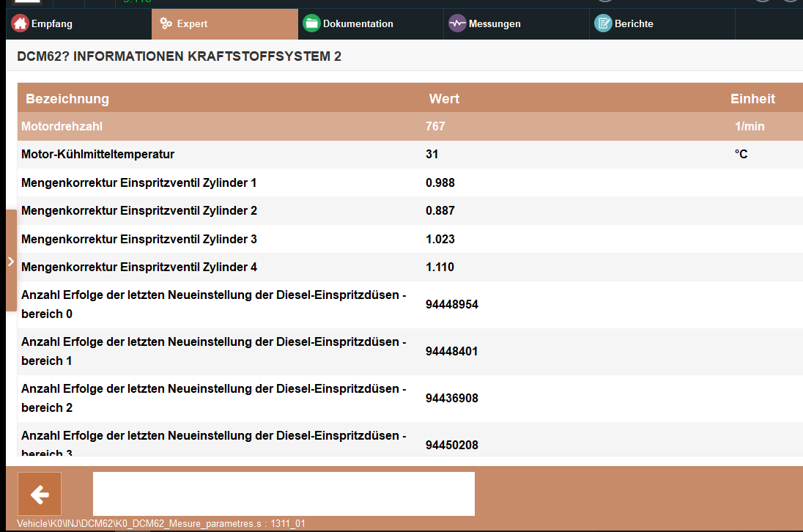Click the Expert gears icon
This screenshot has width=803, height=532.
tap(166, 23)
